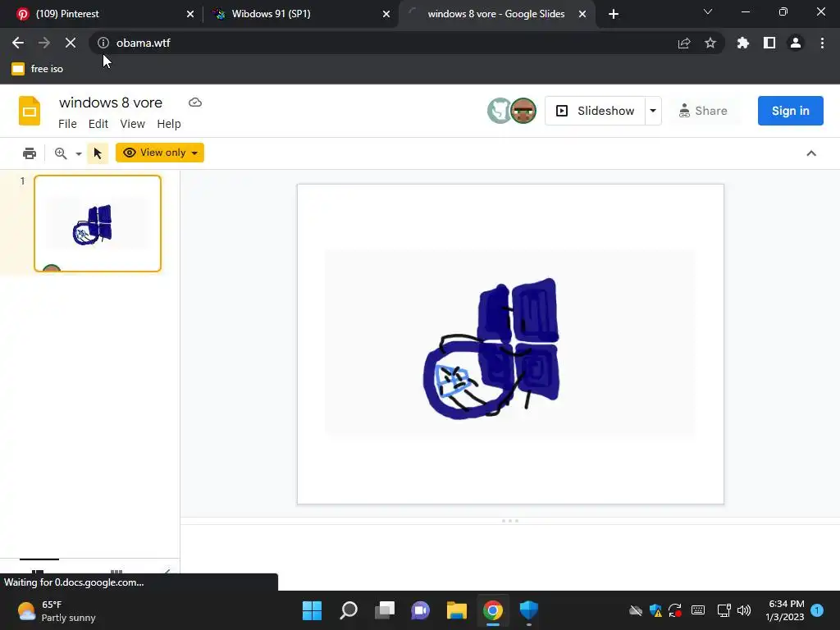Open Slideshow options dropdown arrow
The height and width of the screenshot is (630, 840).
[653, 111]
